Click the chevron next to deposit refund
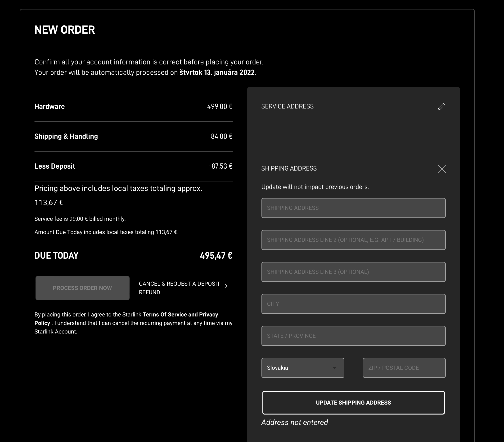Image resolution: width=504 pixels, height=442 pixels. click(x=226, y=286)
